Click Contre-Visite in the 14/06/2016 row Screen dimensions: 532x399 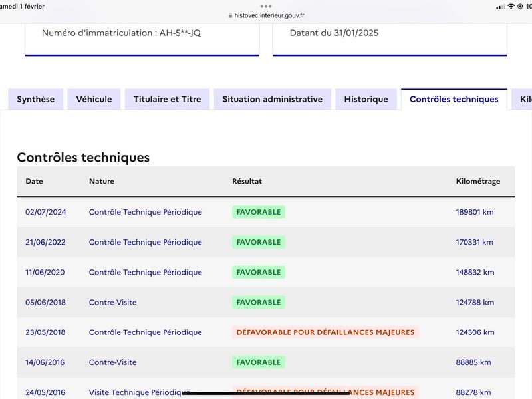click(x=112, y=362)
